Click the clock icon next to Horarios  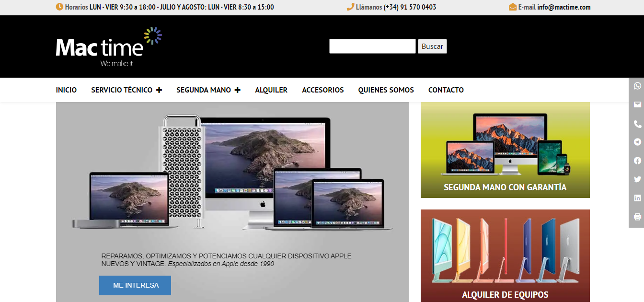click(59, 7)
